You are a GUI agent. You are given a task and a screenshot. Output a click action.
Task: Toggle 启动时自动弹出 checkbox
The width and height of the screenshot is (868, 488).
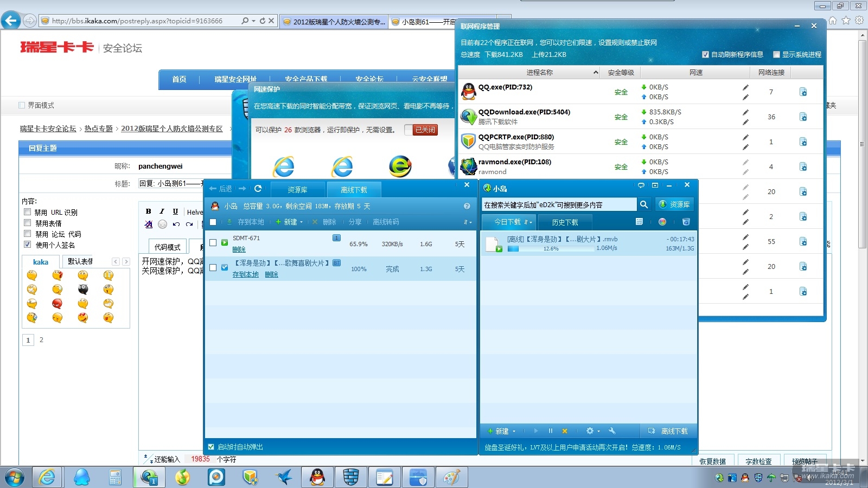pos(212,447)
